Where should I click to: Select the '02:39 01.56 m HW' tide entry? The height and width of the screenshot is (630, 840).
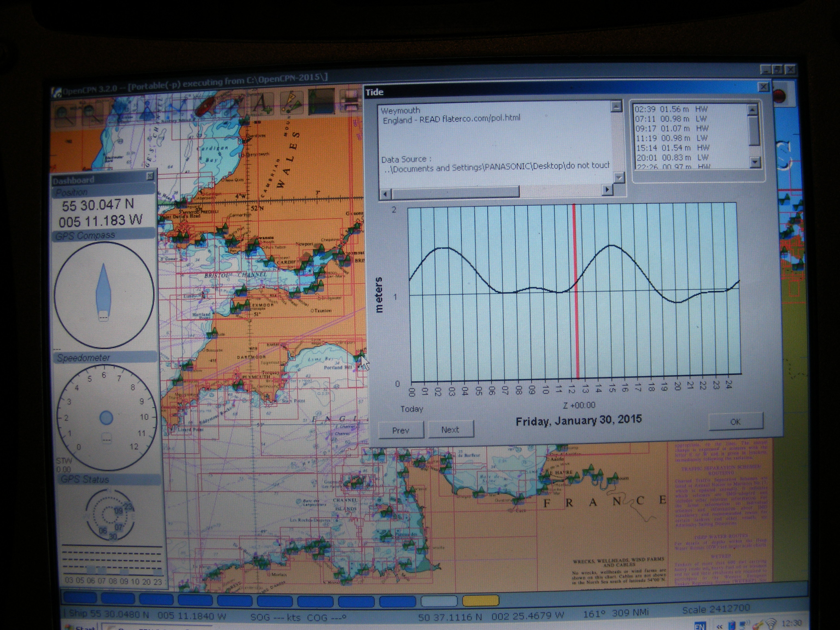(x=671, y=109)
